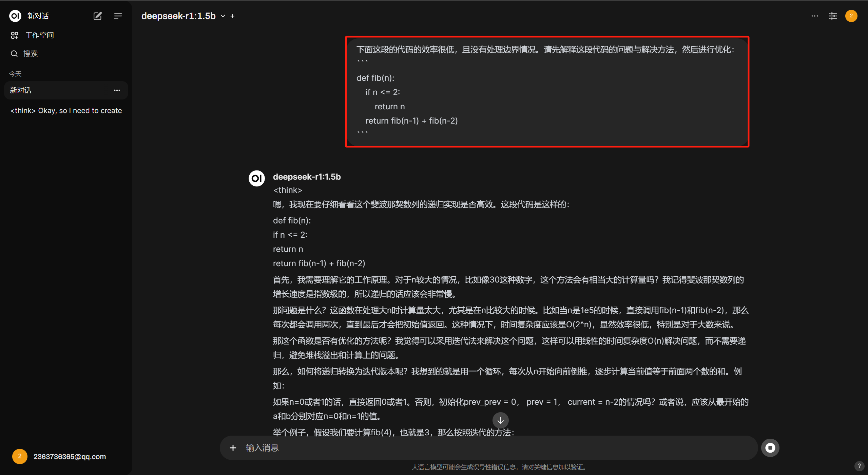Click the 新对话 title at sidebar top
The width and height of the screenshot is (868, 475).
38,16
